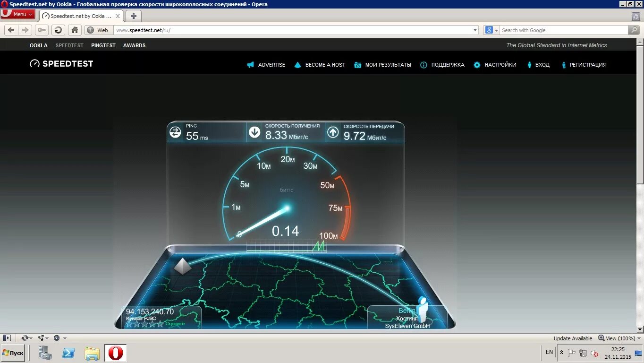The width and height of the screenshot is (644, 363).
Task: Click the SPEEDTEST logo
Action: pyautogui.click(x=61, y=63)
